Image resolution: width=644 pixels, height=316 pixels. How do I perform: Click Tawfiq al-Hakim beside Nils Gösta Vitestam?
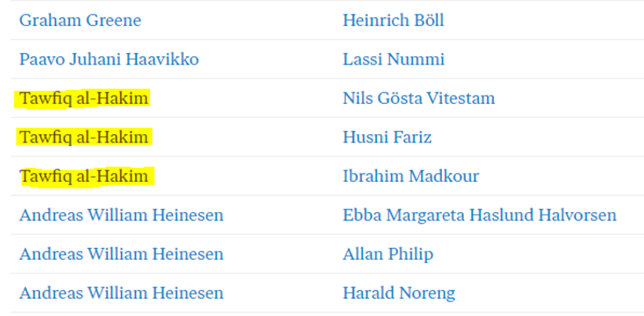84,98
